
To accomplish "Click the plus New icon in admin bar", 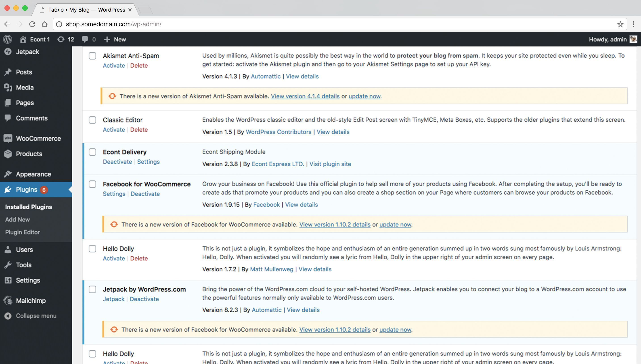I will click(x=107, y=39).
